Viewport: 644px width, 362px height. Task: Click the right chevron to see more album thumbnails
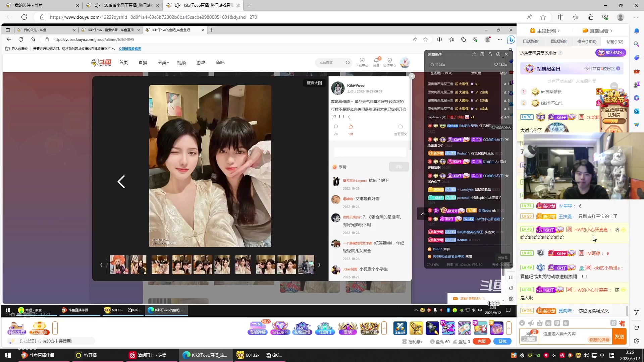point(319,264)
